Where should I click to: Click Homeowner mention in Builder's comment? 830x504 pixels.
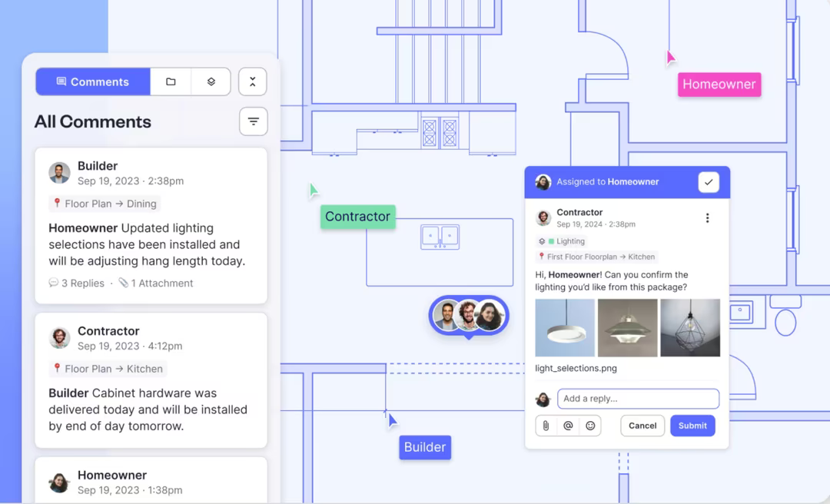(83, 228)
